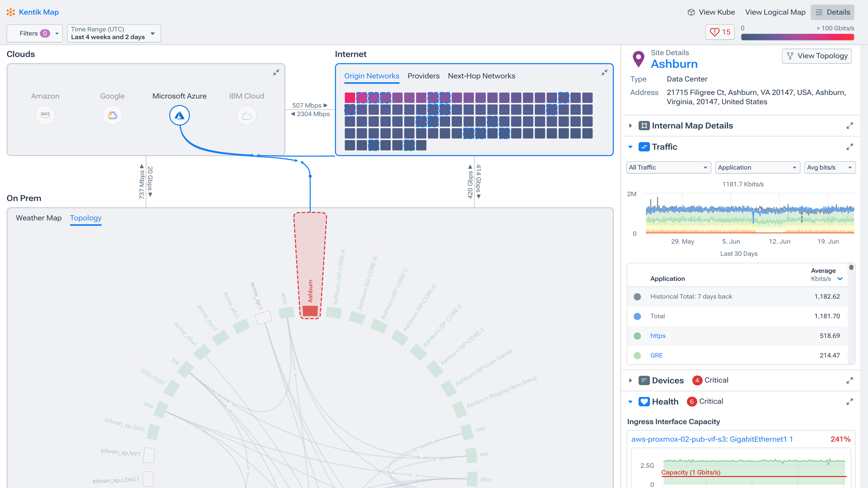Select the highlighted Ashburn node on the map
868x488 pixels.
[x=310, y=310]
